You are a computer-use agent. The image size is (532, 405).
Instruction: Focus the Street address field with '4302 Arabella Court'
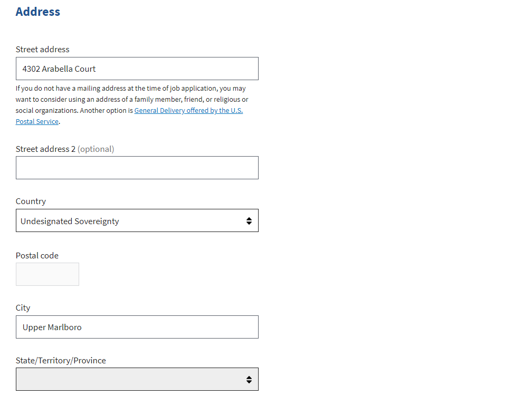click(x=137, y=69)
